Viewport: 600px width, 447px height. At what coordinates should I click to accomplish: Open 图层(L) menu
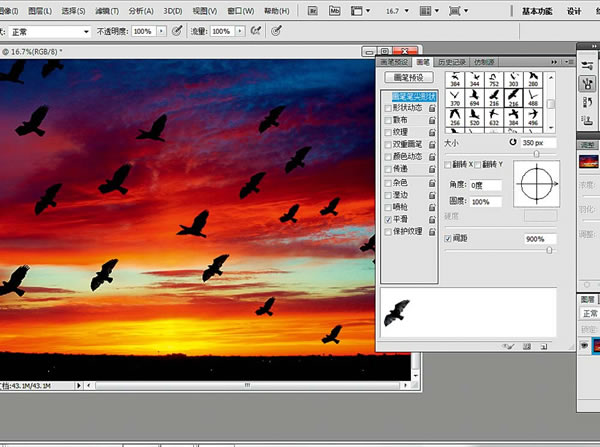(40, 11)
